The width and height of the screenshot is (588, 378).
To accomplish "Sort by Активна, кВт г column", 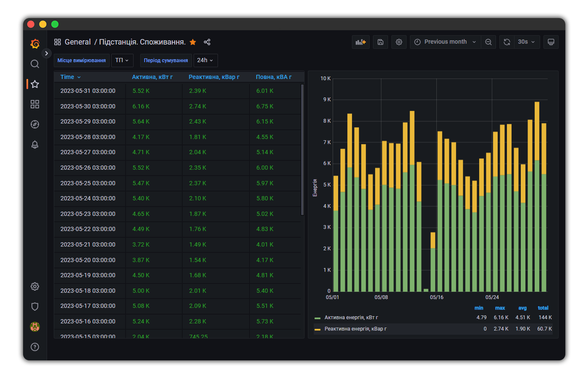I will tap(152, 77).
